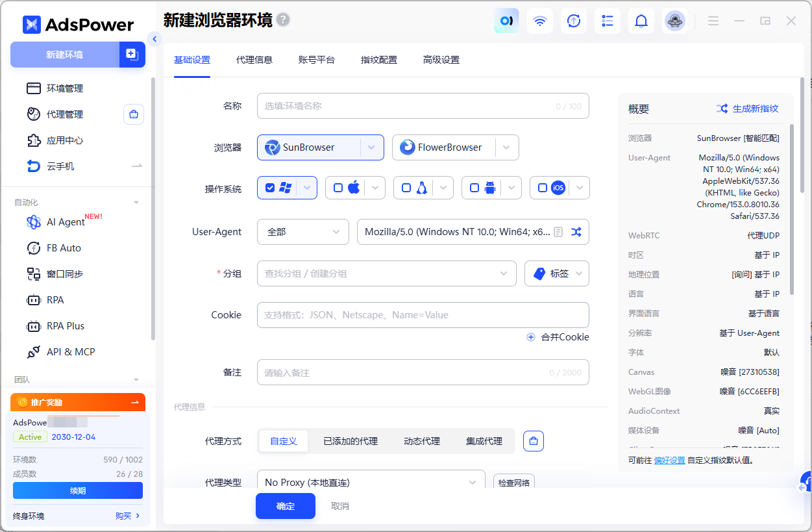Screen dimensions: 812x532
Task: Expand Linux version dropdown arrow
Action: (x=444, y=188)
